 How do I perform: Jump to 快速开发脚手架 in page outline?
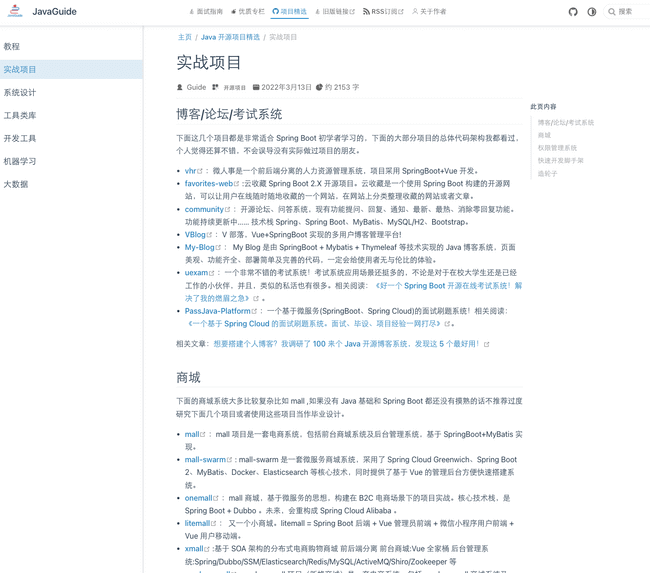pos(560,160)
